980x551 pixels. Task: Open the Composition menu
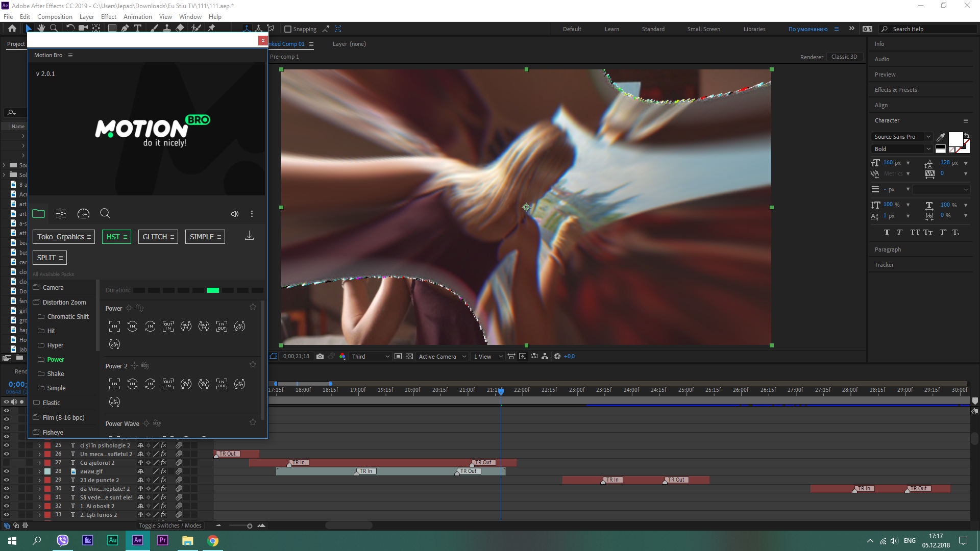pyautogui.click(x=55, y=17)
